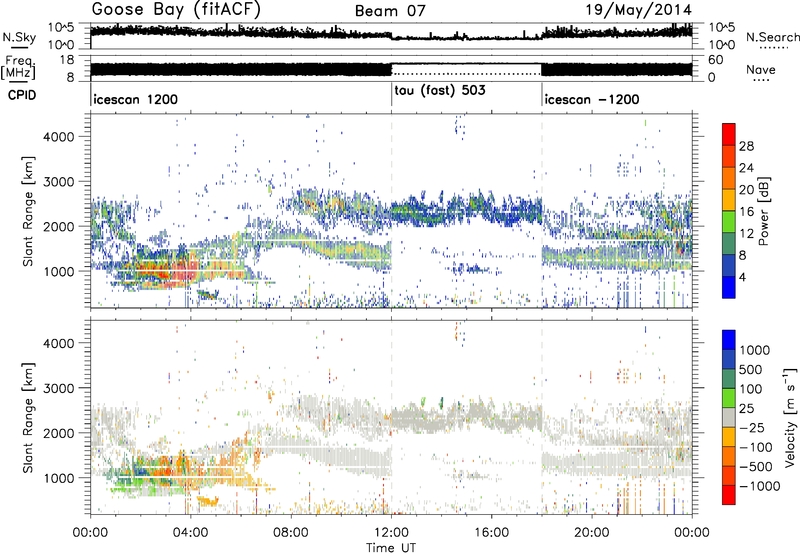Click the CPID marker line before "icescan 1200"
800x554 pixels.
coord(91,95)
